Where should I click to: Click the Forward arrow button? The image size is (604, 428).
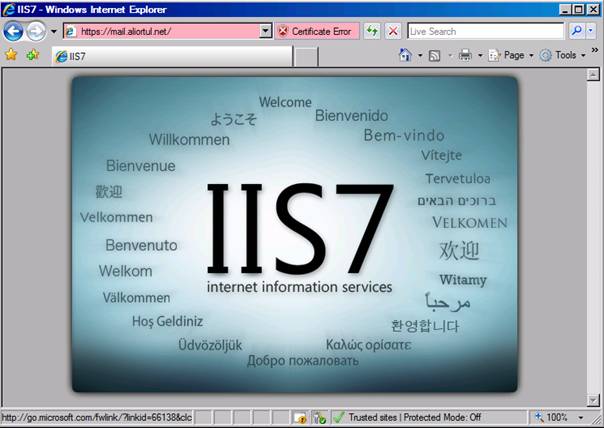[36, 32]
